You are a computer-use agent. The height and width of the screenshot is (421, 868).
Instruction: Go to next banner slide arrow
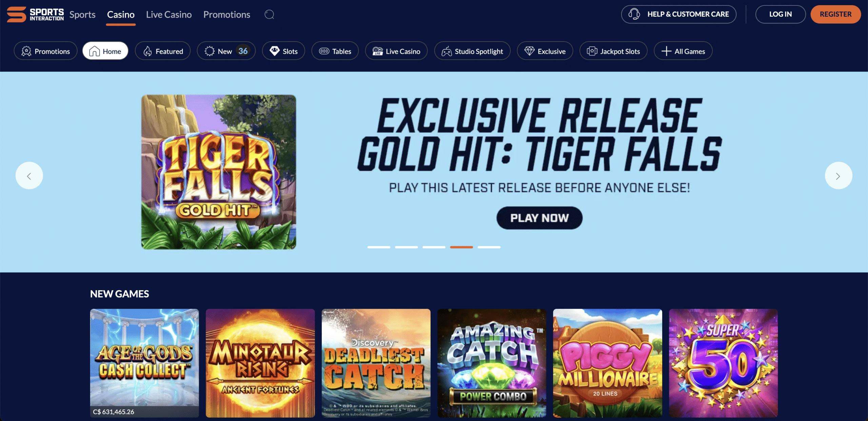click(839, 176)
